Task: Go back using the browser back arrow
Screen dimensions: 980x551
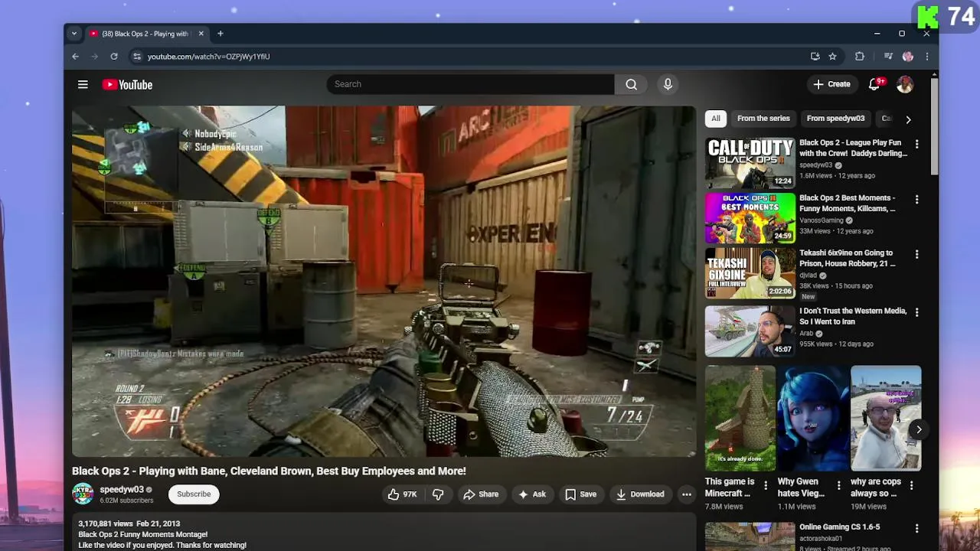Action: click(75, 57)
